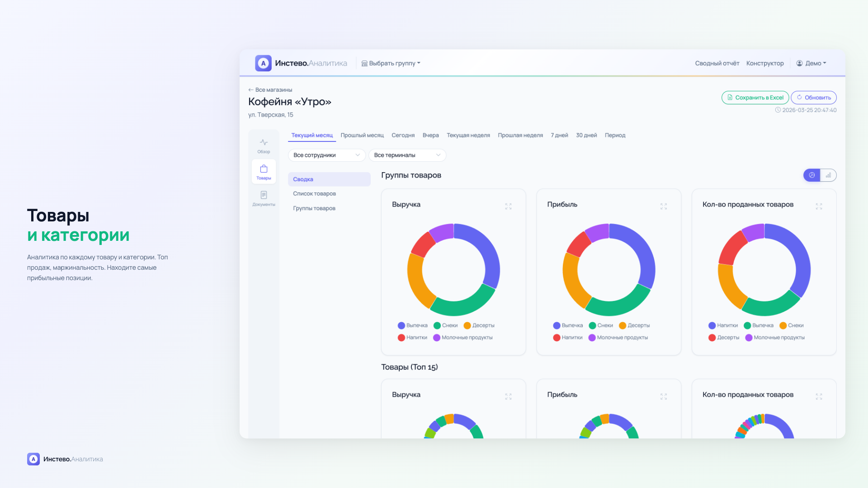The height and width of the screenshot is (488, 868).
Task: Open the Документы sidebar section
Action: 264,198
